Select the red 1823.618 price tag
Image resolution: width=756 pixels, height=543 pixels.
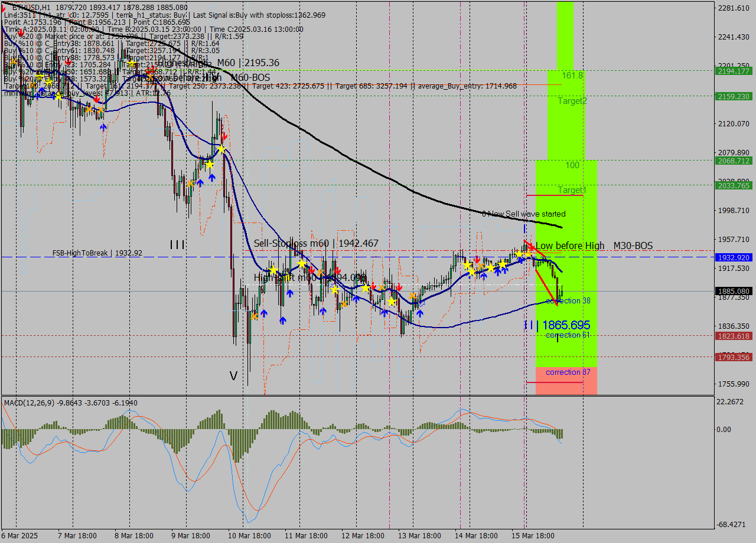(733, 336)
